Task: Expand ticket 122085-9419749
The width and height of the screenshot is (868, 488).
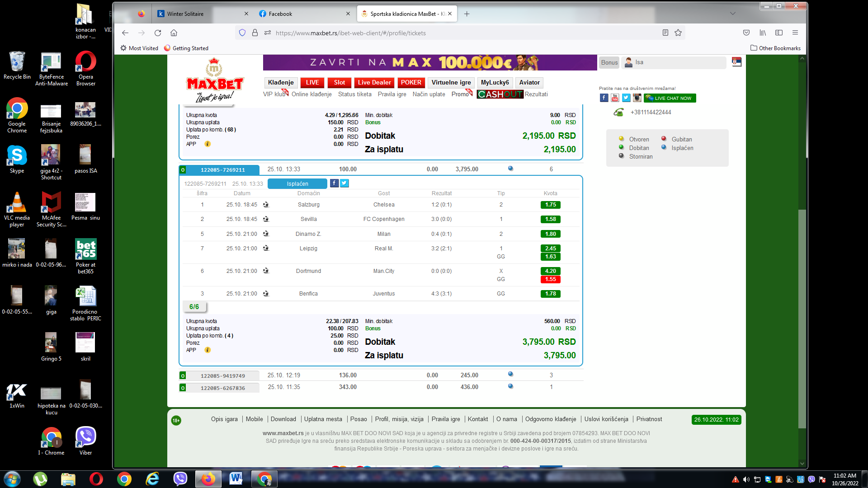Action: pos(222,375)
